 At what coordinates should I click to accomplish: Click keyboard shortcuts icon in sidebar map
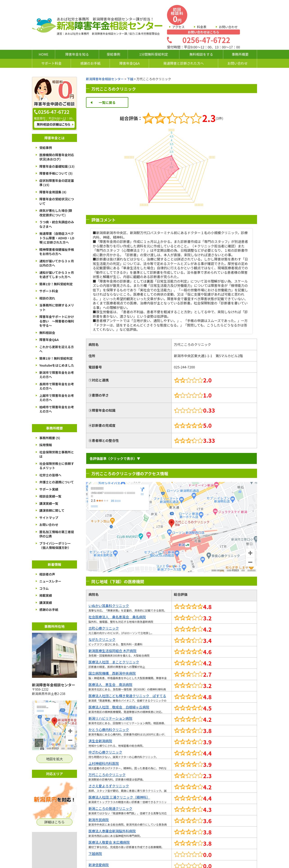(42, 748)
